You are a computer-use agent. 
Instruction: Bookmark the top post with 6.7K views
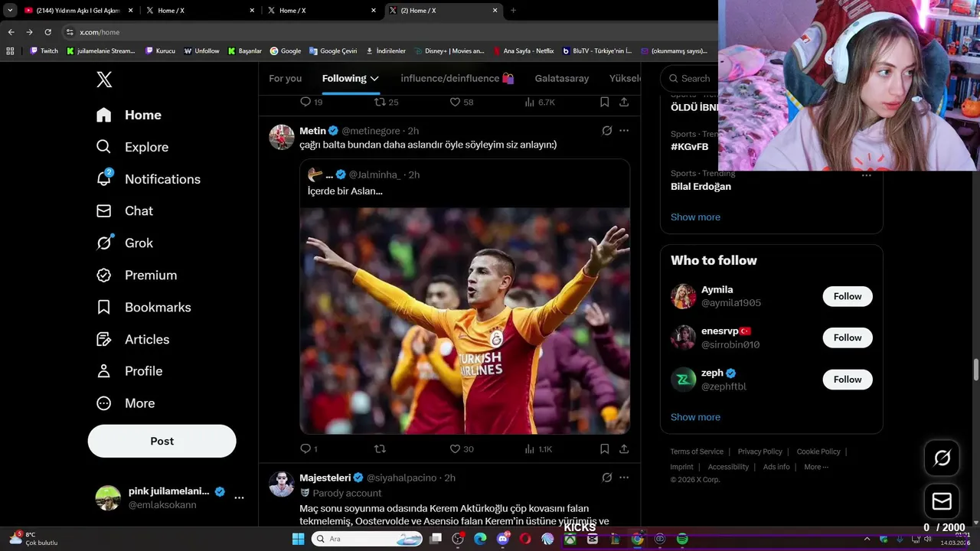tap(604, 102)
